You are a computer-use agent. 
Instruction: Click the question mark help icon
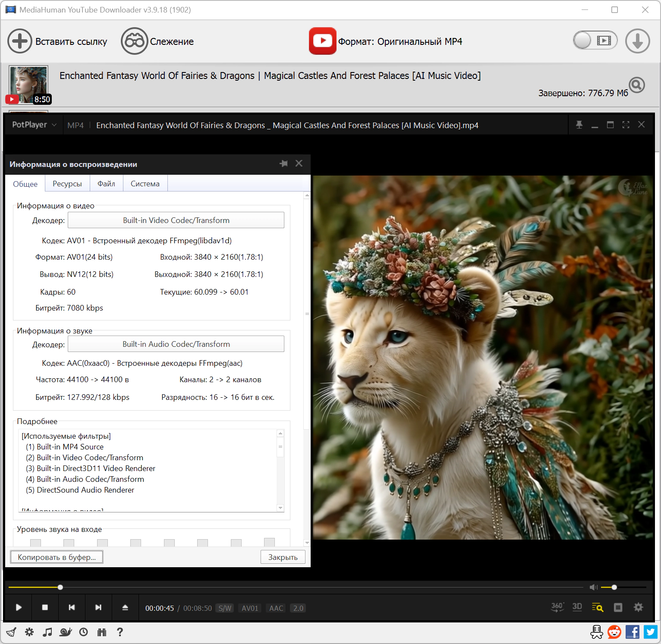[120, 632]
